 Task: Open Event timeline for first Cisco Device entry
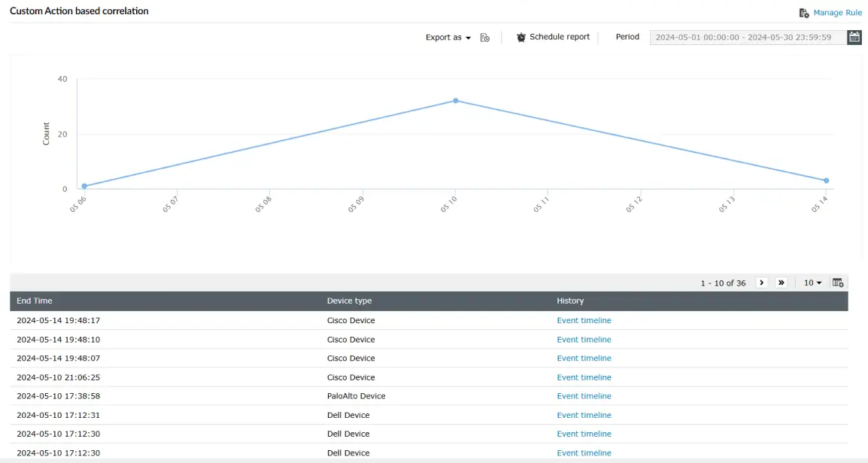(x=584, y=320)
